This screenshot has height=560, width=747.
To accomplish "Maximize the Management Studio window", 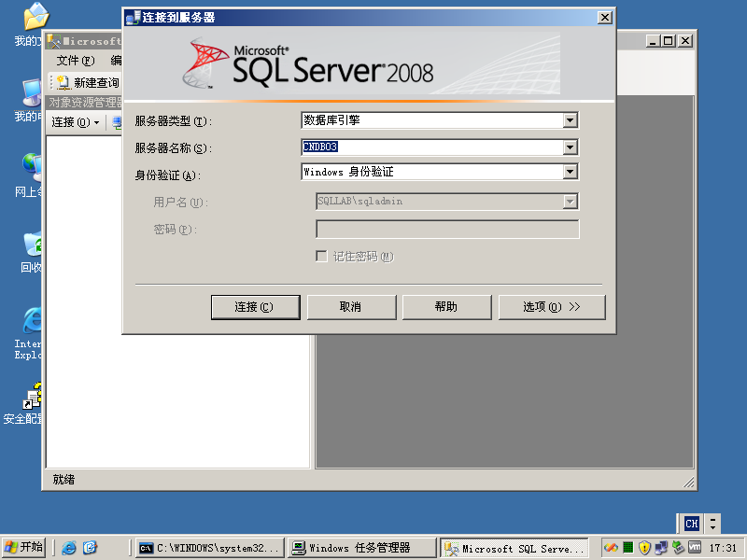I will (669, 41).
